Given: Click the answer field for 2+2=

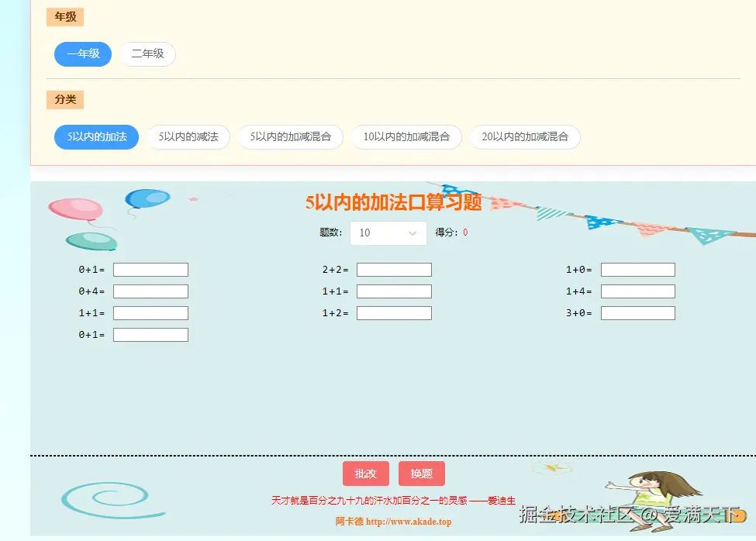Looking at the screenshot, I should (394, 269).
